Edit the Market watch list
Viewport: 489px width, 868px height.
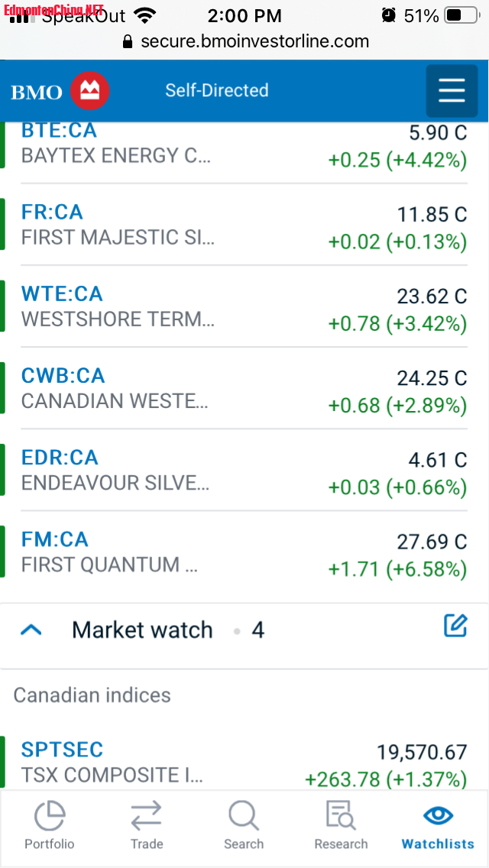(x=455, y=627)
